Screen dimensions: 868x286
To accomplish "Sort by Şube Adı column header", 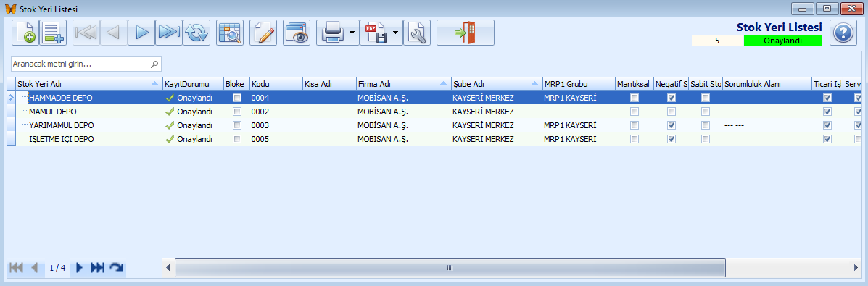I will [x=496, y=83].
